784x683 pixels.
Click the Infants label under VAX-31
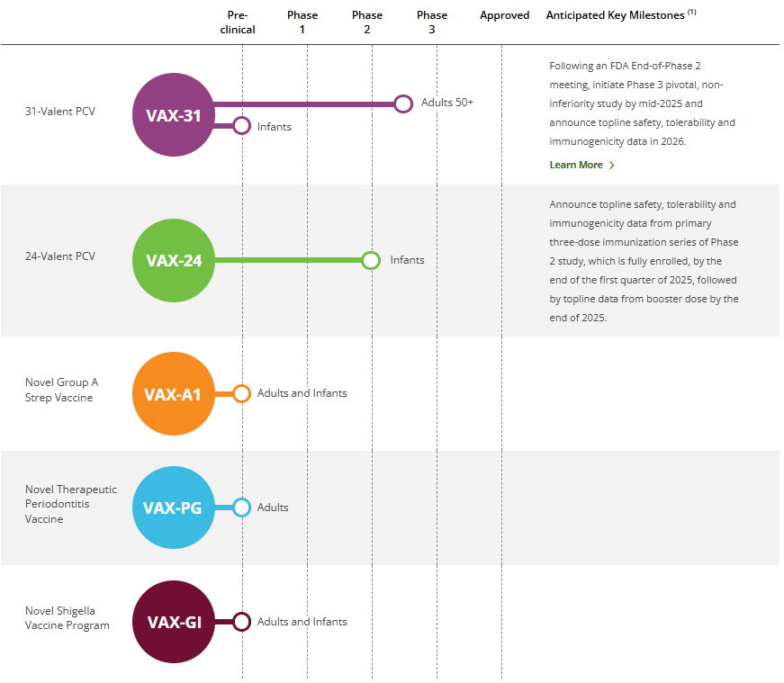point(274,127)
